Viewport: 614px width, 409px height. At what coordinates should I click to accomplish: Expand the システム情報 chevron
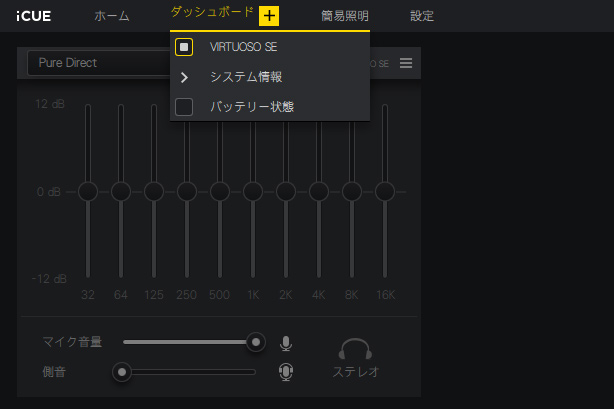tap(184, 77)
